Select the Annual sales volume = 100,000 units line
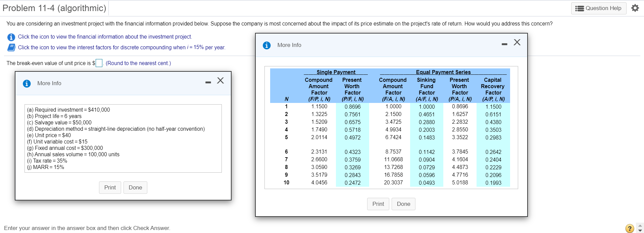 [73, 154]
